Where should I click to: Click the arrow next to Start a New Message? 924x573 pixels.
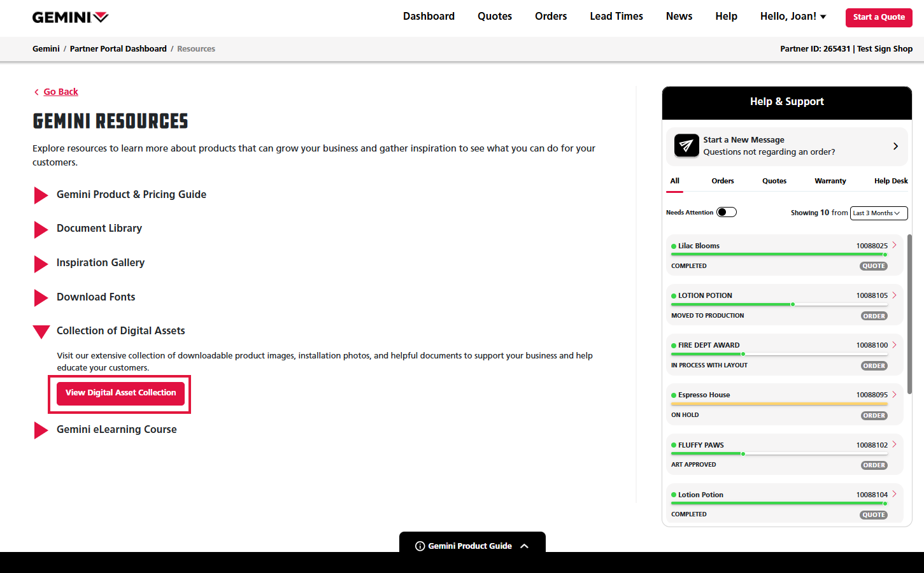(x=895, y=146)
